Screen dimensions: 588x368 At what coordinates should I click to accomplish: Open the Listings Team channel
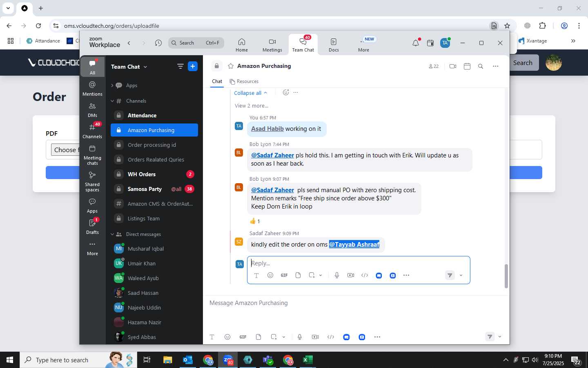(x=154, y=218)
